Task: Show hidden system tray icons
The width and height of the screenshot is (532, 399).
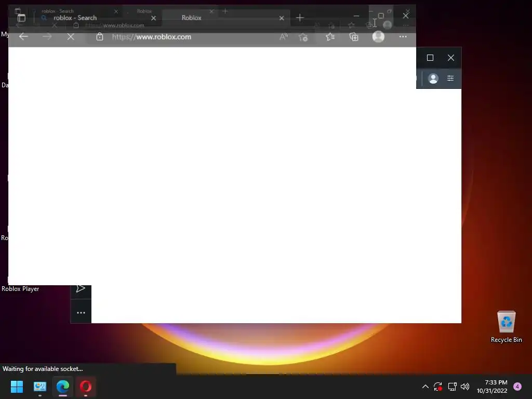Action: 425,387
